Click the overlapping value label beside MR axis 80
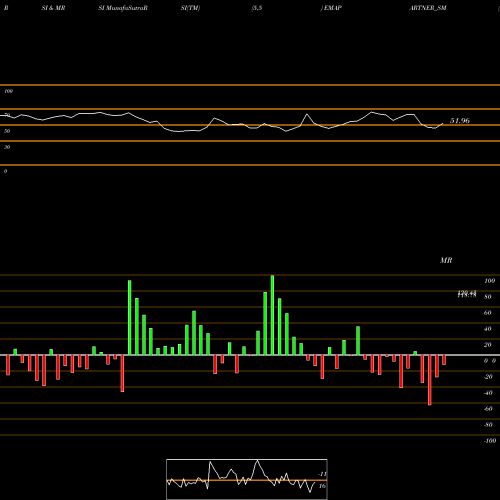500x500 pixels. (467, 294)
